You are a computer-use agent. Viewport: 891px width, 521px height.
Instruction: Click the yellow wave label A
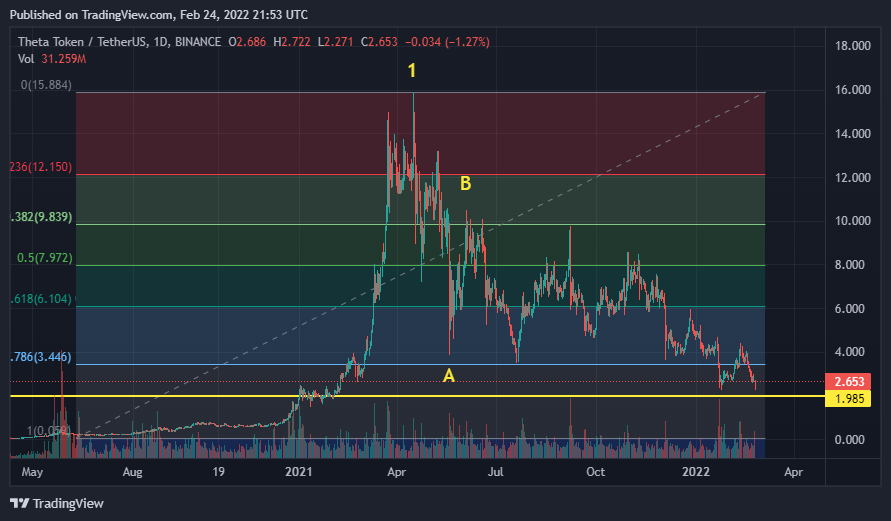(x=449, y=376)
